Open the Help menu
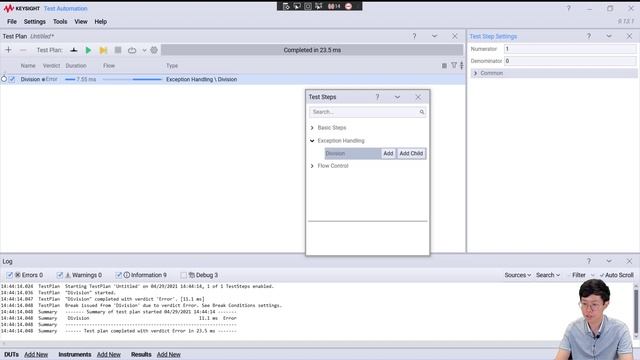This screenshot has width=640, height=360. (x=100, y=22)
